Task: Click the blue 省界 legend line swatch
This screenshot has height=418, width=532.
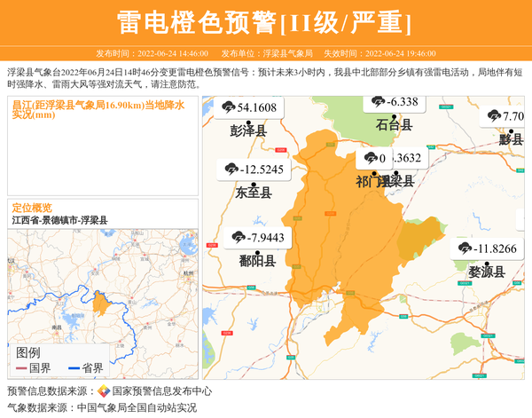Action: 74,368
